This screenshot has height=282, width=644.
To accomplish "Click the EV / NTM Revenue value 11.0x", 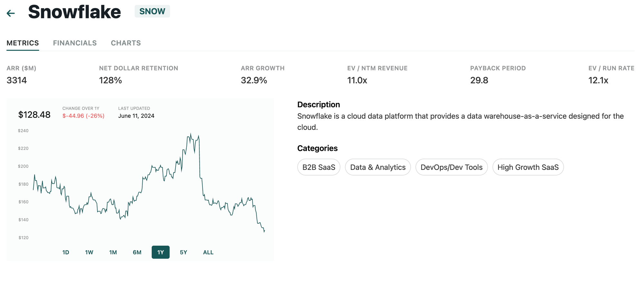I will coord(357,80).
